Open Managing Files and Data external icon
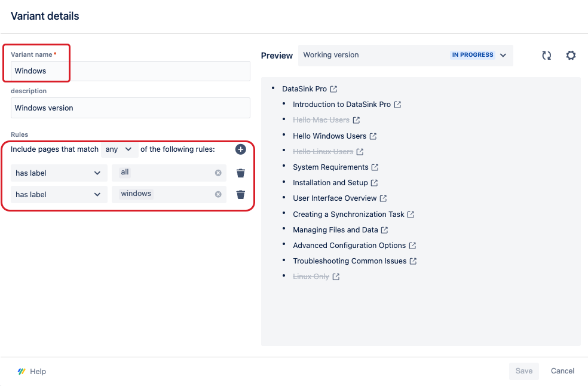Viewport: 588px width, 386px height. coord(384,230)
